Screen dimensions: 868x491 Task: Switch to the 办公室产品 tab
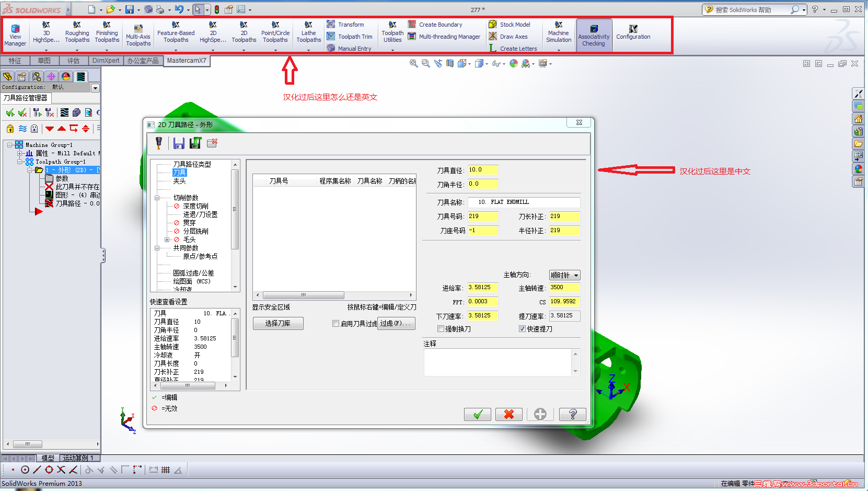point(143,61)
